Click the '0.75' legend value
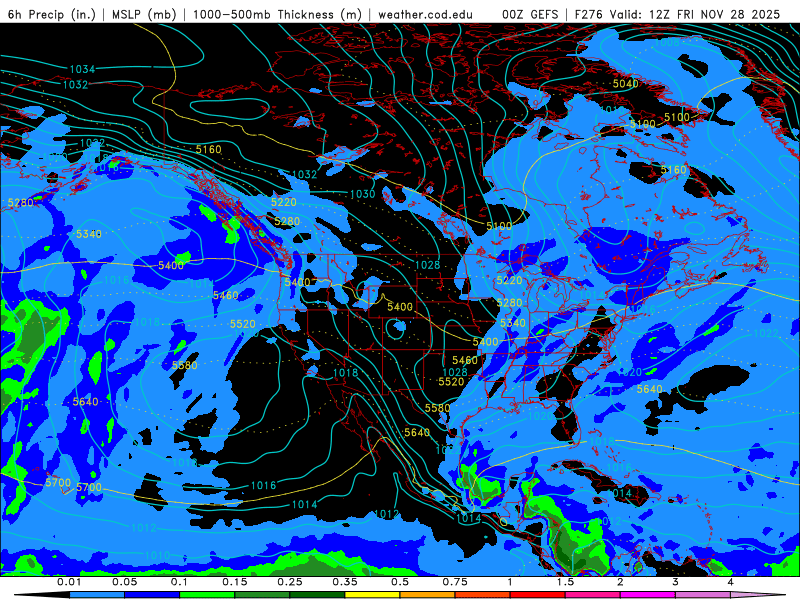Viewport: 800px width, 600px height. [x=455, y=582]
